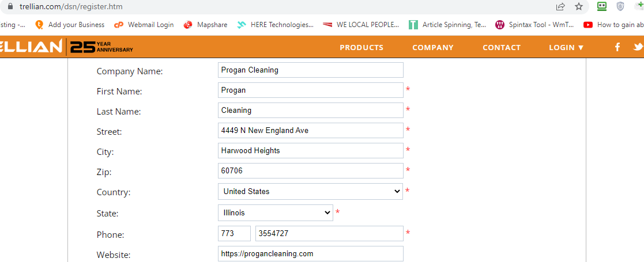This screenshot has width=644, height=262.
Task: Open the LOGIN dropdown menu
Action: pyautogui.click(x=566, y=47)
